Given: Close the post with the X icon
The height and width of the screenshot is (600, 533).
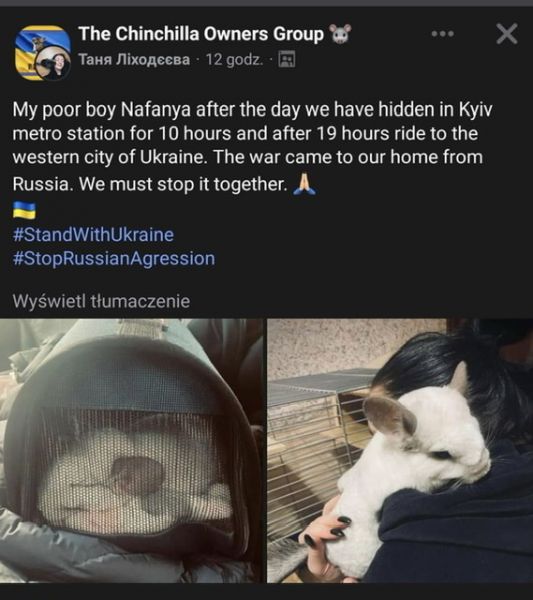Looking at the screenshot, I should point(507,34).
